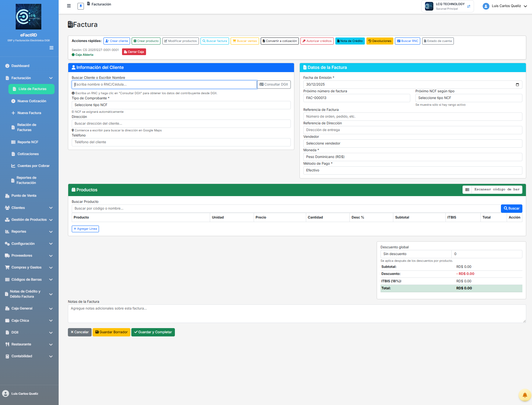Click Agregar Línea to add row

point(85,229)
